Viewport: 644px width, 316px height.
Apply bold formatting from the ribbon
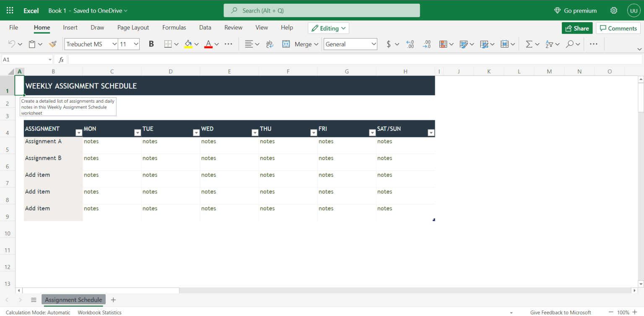point(151,44)
